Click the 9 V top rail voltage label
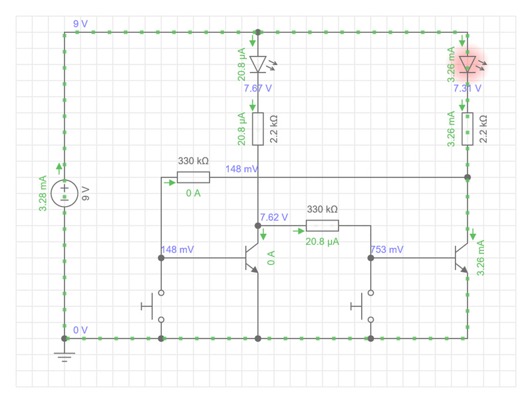Screen dimensions: 532x403 click(80, 24)
